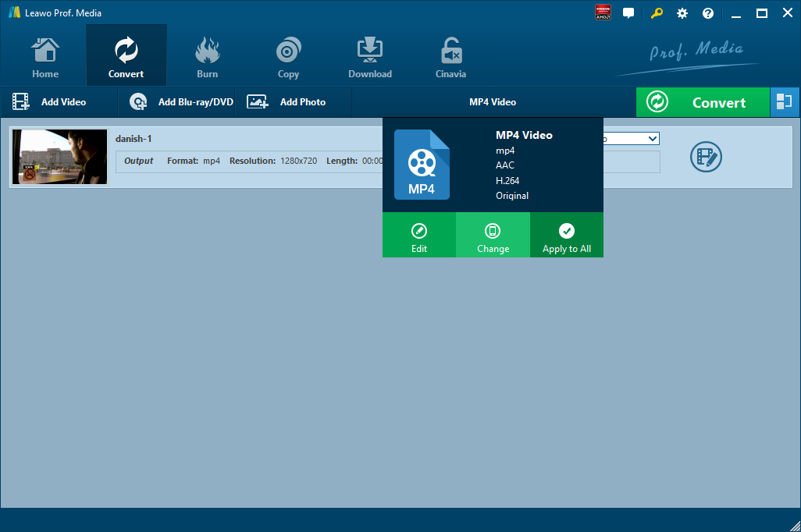Open settings via the gear icon
Screen dimensions: 801x532
[x=682, y=13]
